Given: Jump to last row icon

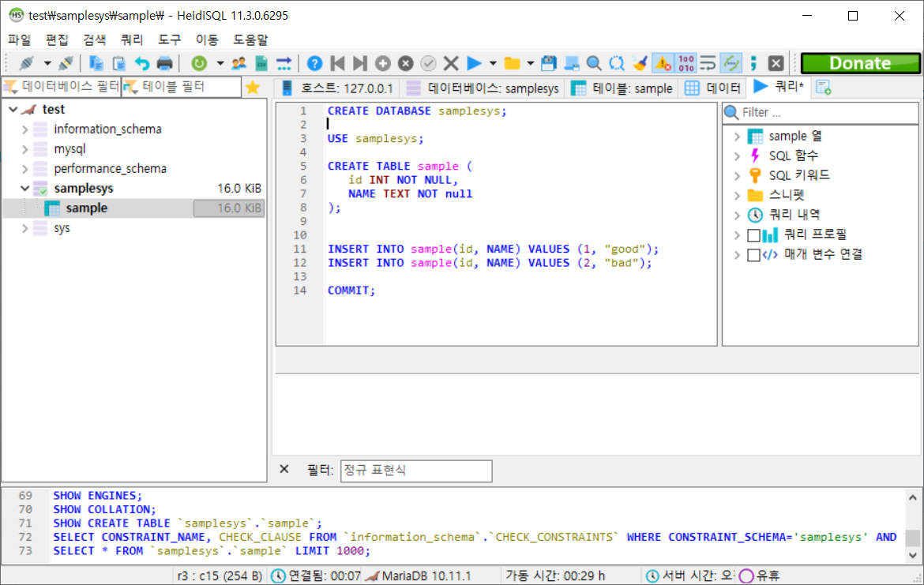Looking at the screenshot, I should coord(360,63).
